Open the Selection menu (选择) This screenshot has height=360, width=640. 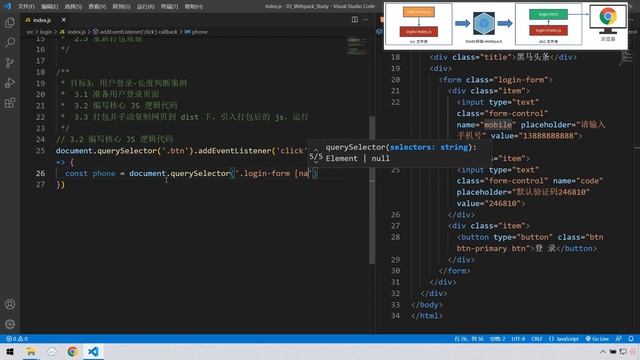tap(73, 7)
